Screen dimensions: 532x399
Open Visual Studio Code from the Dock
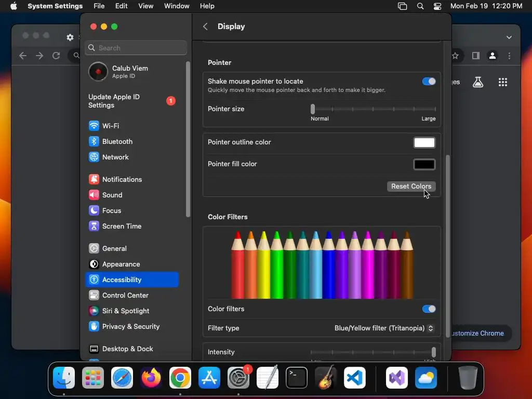tap(354, 378)
